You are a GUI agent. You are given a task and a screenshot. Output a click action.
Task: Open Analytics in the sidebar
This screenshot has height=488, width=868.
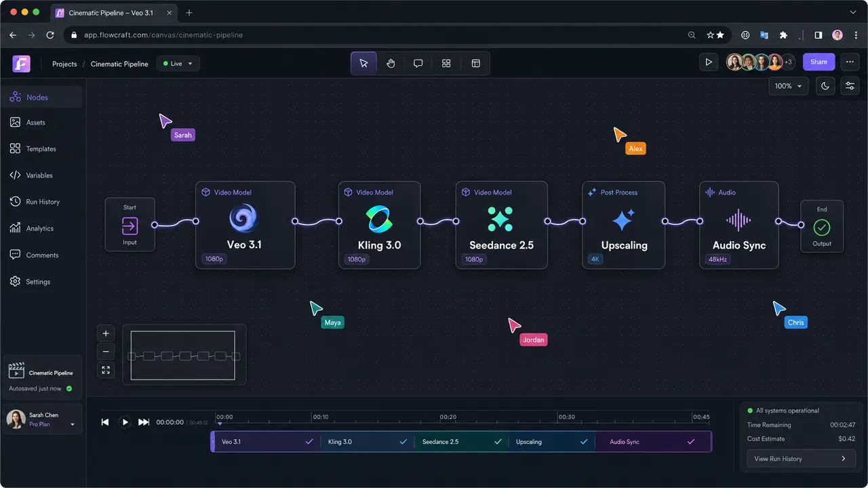tap(41, 228)
